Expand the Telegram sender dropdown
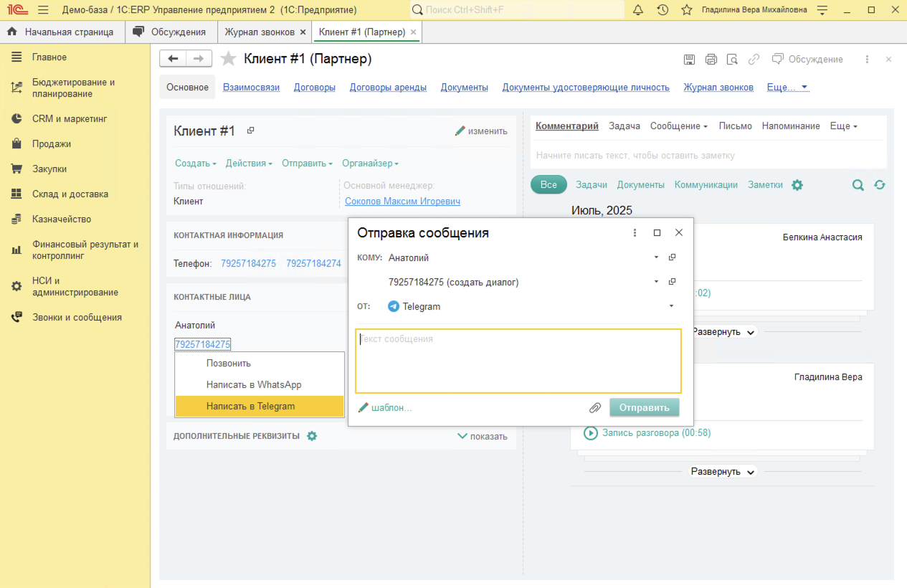The height and width of the screenshot is (588, 907). (671, 306)
